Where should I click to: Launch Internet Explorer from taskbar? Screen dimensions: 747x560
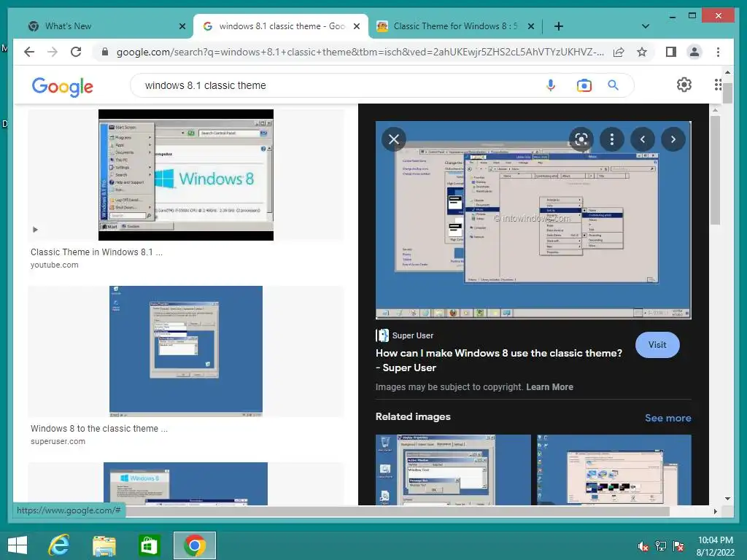click(x=59, y=545)
